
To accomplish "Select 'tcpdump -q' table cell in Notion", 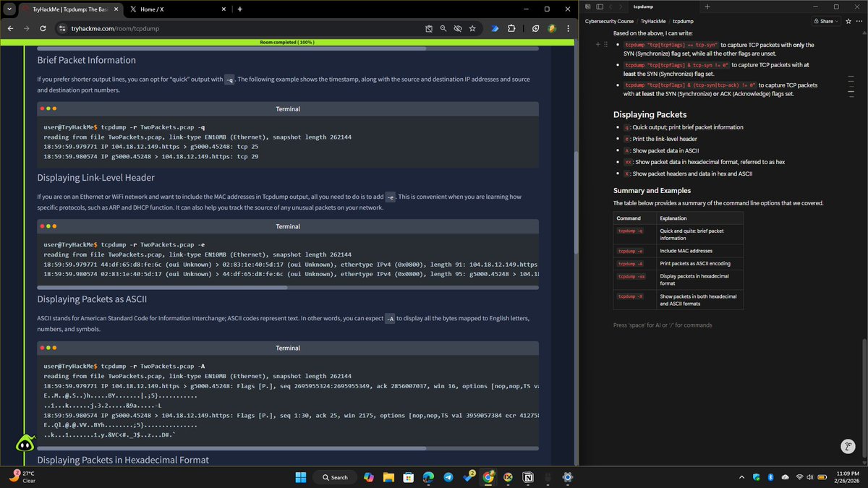I will coord(634,234).
